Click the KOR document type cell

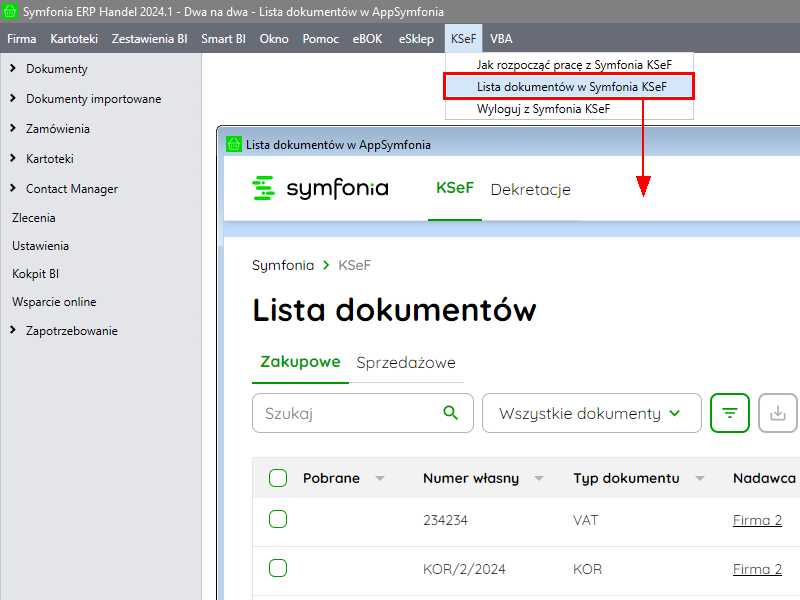(587, 569)
